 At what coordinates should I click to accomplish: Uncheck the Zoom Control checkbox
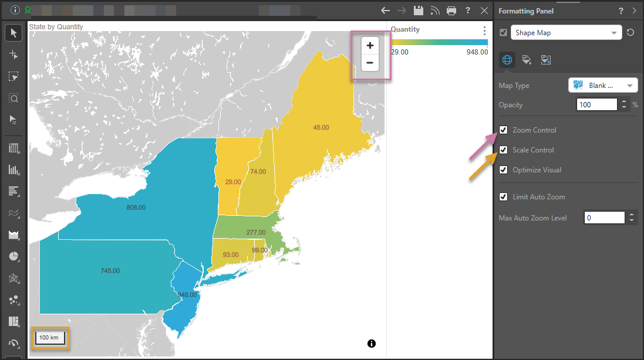pyautogui.click(x=503, y=130)
